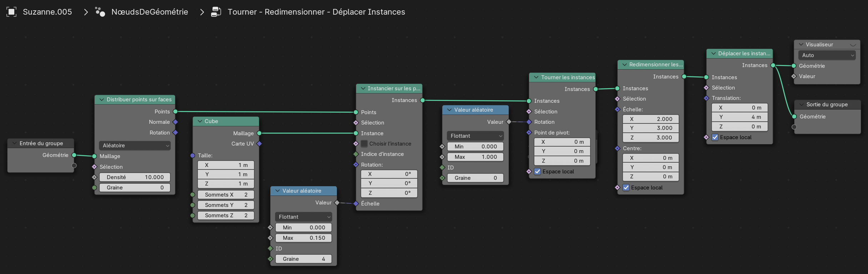Click the node group icon in breadcrumb
The height and width of the screenshot is (274, 868).
[216, 12]
